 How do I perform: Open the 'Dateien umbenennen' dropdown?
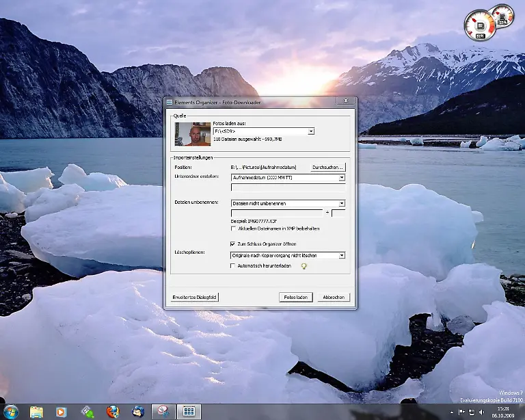pyautogui.click(x=342, y=203)
